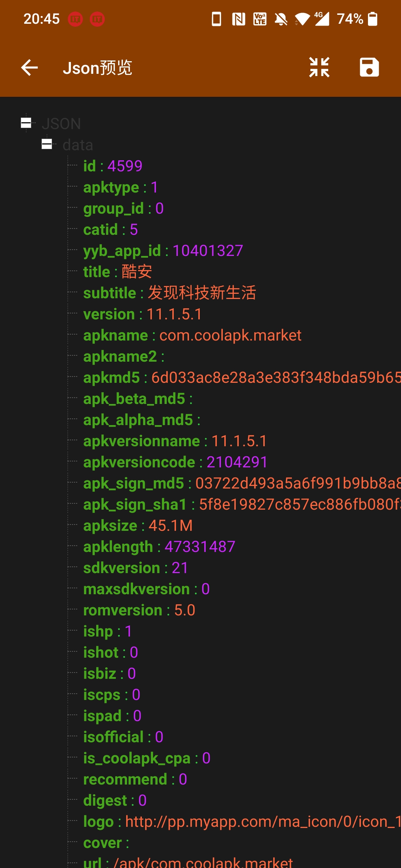Tap the 20:45 clock in status bar

(42, 19)
